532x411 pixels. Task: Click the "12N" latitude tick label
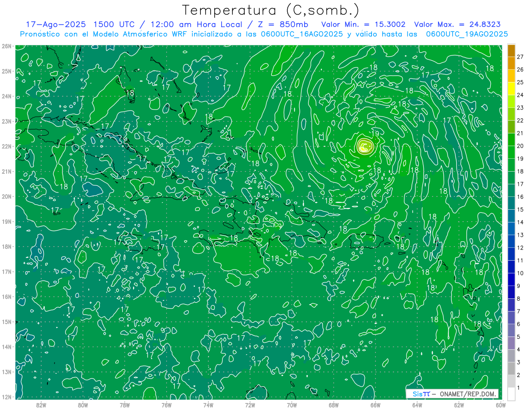pos(6,397)
